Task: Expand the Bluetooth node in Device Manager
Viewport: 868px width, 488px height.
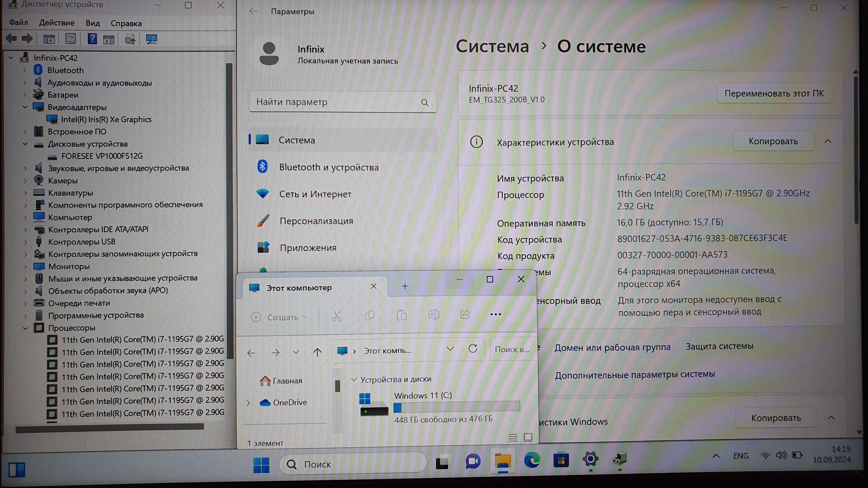Action: point(25,70)
